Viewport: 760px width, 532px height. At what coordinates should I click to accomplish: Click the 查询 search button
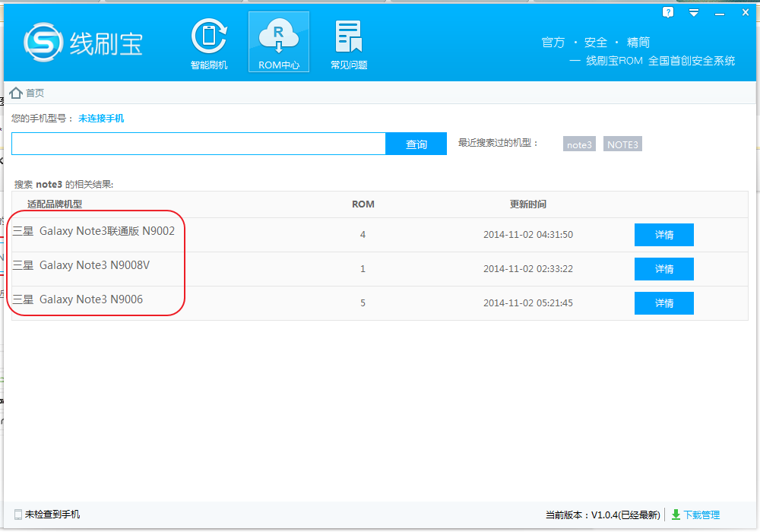416,144
